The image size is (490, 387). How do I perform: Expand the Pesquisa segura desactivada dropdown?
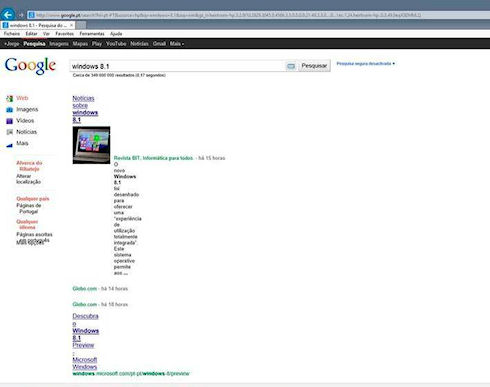point(366,63)
